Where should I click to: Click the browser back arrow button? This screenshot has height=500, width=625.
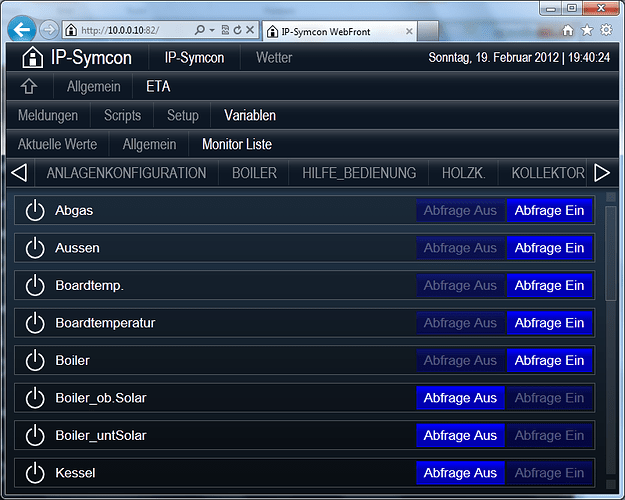pos(22,29)
